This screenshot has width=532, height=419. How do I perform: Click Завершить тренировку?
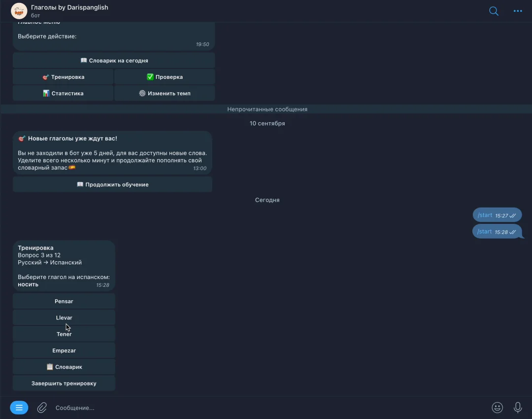[x=64, y=384]
